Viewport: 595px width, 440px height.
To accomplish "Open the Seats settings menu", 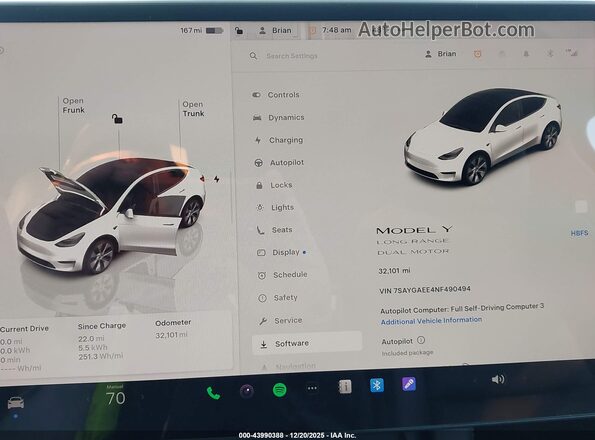I will (275, 230).
